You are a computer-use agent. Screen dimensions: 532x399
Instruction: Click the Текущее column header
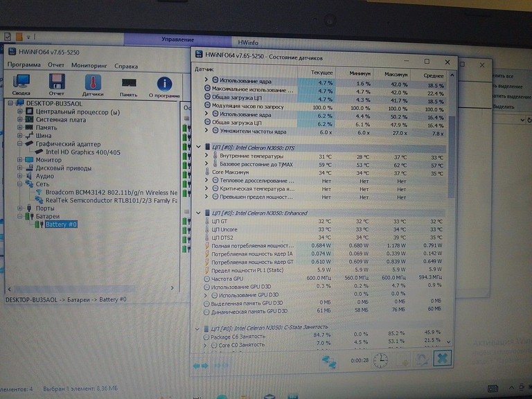(316, 72)
